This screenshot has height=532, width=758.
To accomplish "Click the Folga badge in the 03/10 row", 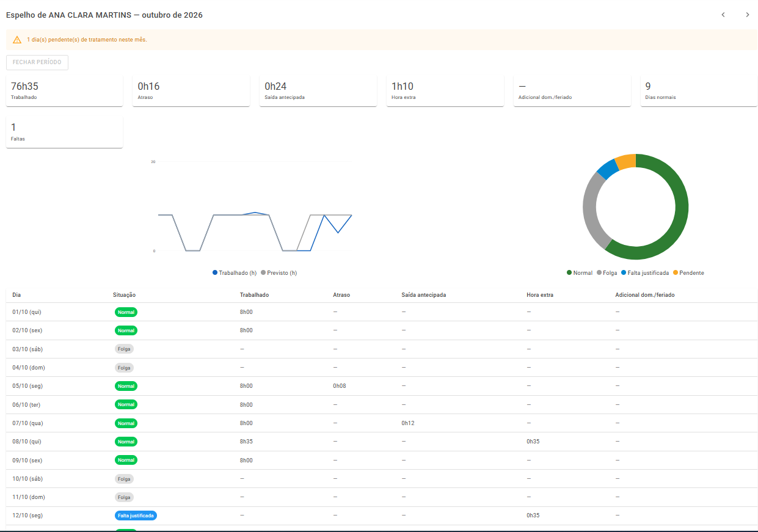I will 124,349.
